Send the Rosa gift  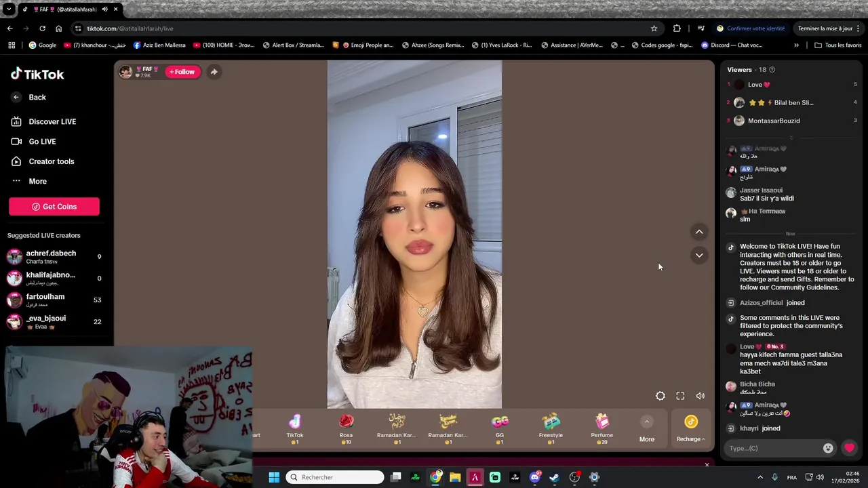[x=346, y=429]
